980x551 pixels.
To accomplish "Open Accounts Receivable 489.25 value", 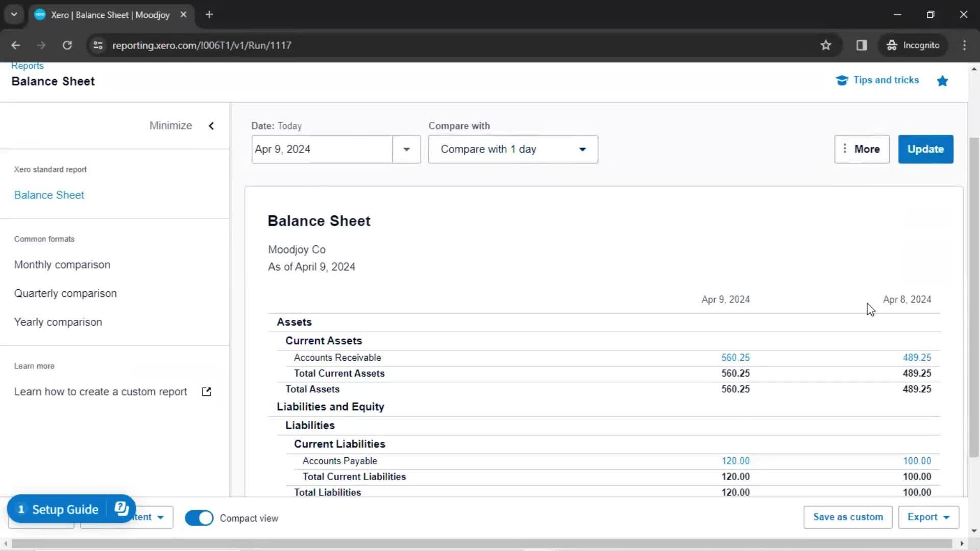I will (917, 358).
